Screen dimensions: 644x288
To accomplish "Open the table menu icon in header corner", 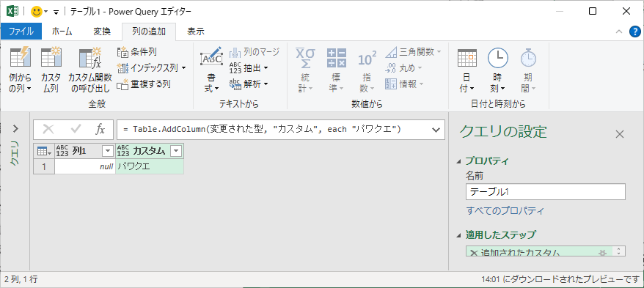I will 44,152.
